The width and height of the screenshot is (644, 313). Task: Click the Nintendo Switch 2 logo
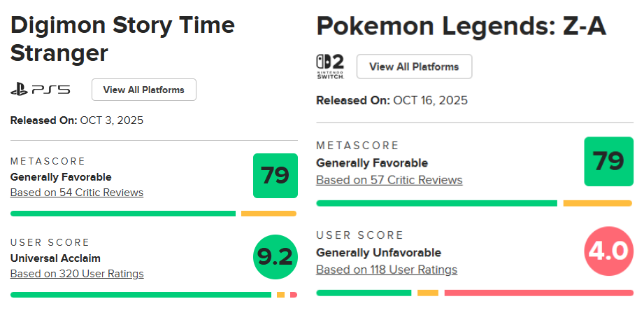330,67
